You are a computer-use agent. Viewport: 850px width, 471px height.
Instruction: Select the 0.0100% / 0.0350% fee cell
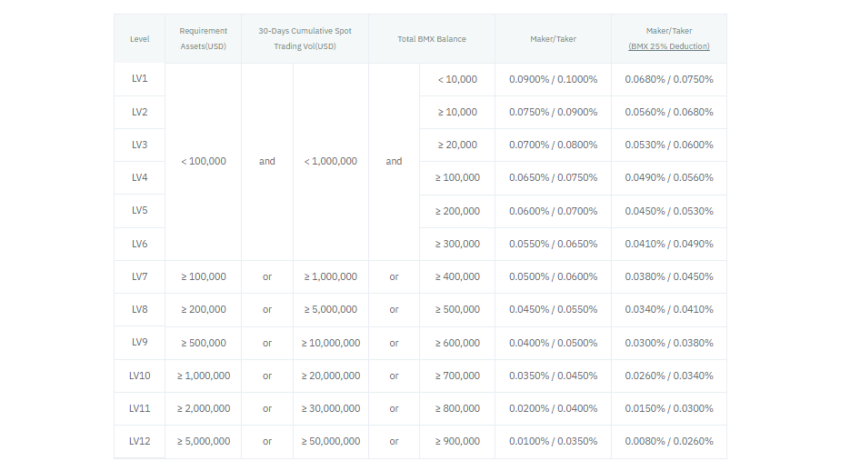click(552, 441)
